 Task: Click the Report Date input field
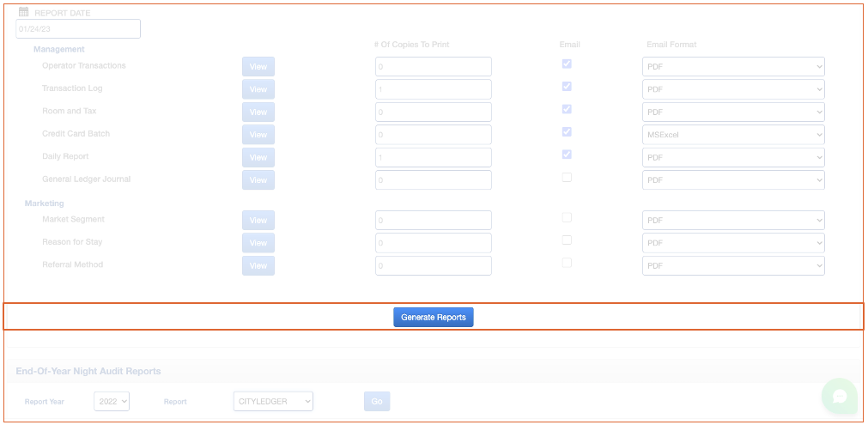pos(78,29)
